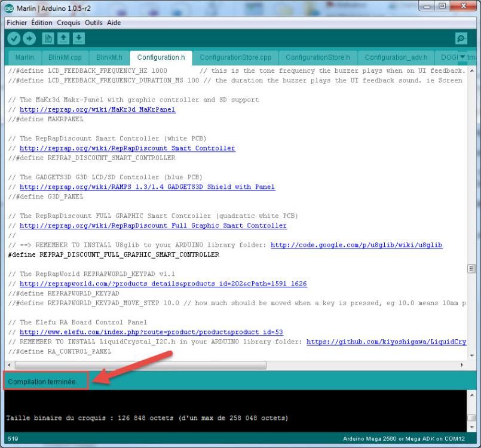481x448 pixels.
Task: Open the github.com kiyoshigawa LiquidCrystal link
Action: (386, 342)
